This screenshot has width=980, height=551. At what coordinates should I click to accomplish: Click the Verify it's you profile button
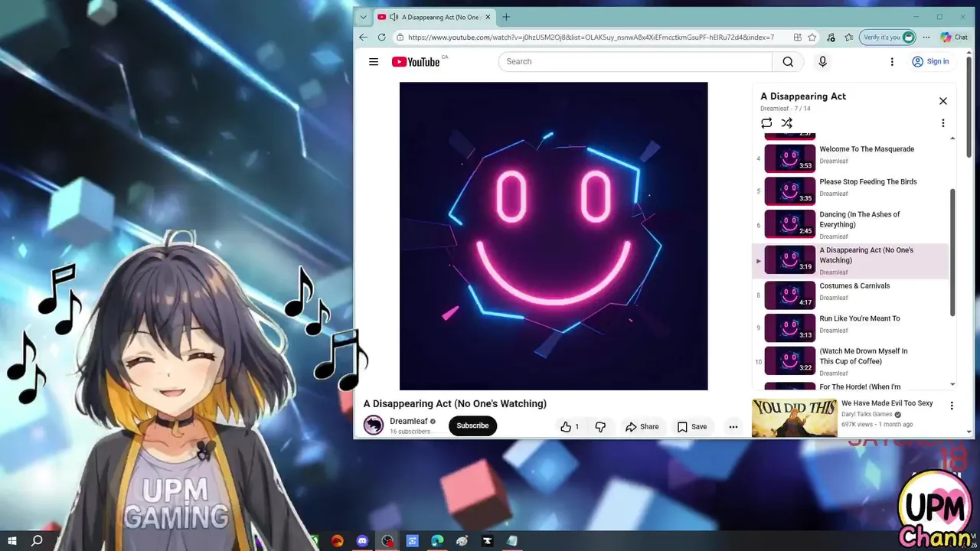point(888,37)
